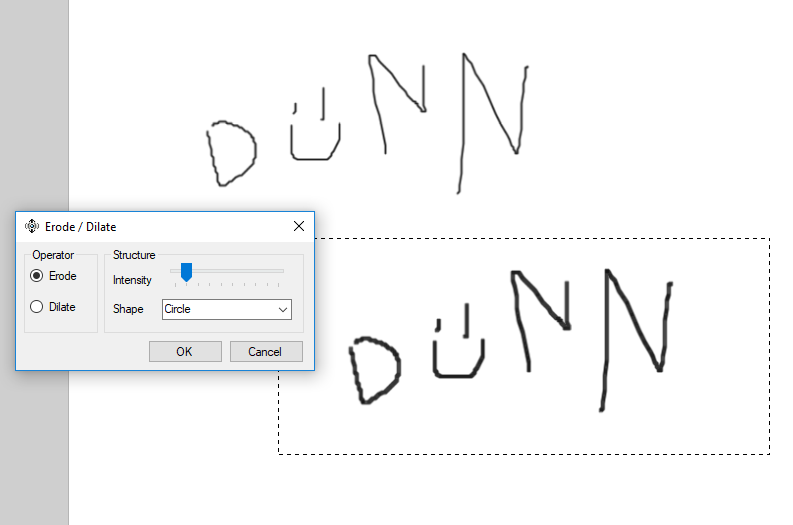Click the Intensity slider thumb
793x525 pixels.
click(x=186, y=271)
